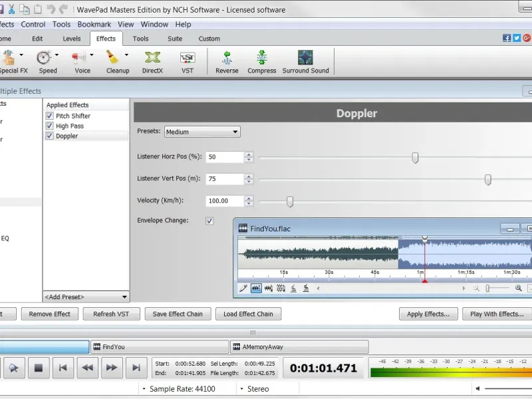The width and height of the screenshot is (532, 399).
Task: Open the Presets dropdown set to Medium
Action: (x=202, y=132)
